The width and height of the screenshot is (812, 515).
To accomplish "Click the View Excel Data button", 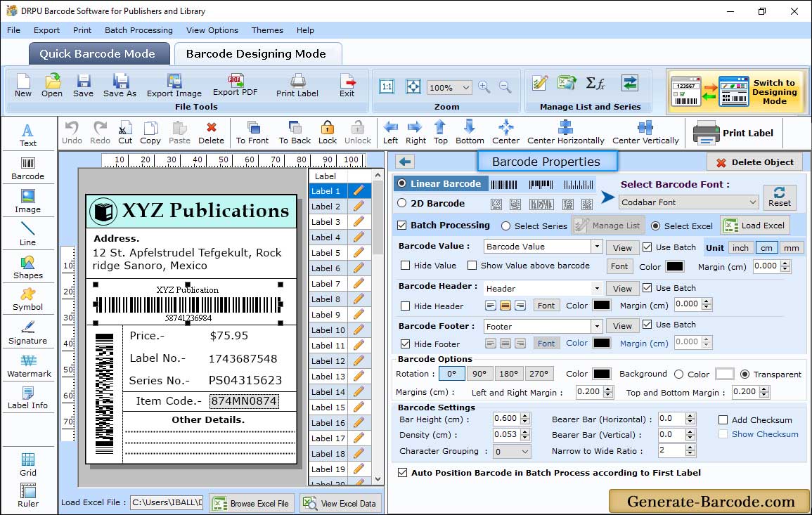I will 340,503.
